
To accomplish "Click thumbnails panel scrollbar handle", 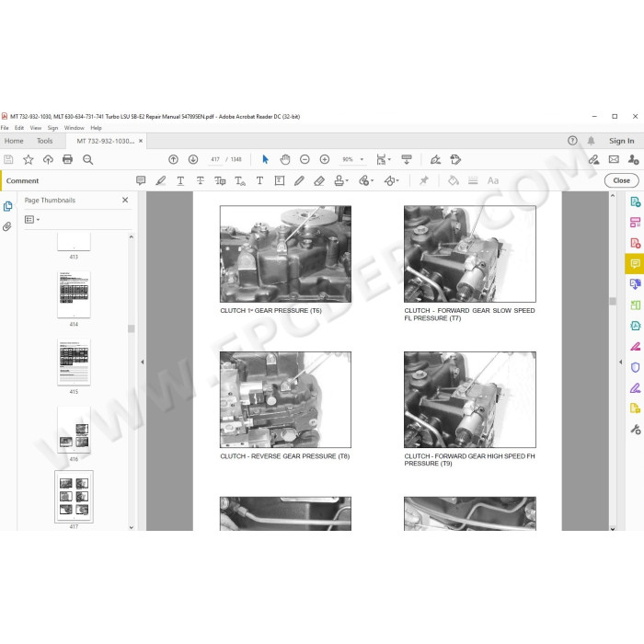I will pos(131,328).
